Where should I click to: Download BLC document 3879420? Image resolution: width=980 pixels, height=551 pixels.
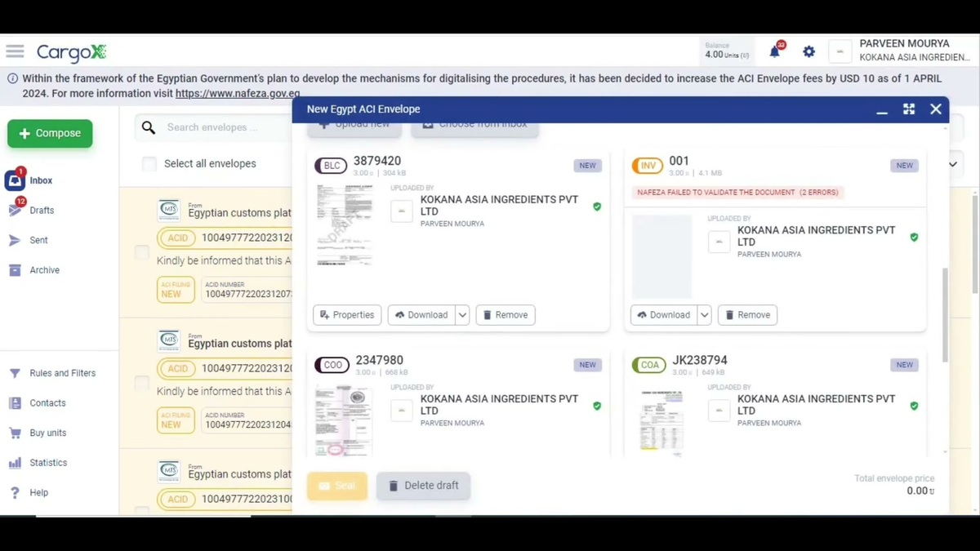click(421, 315)
